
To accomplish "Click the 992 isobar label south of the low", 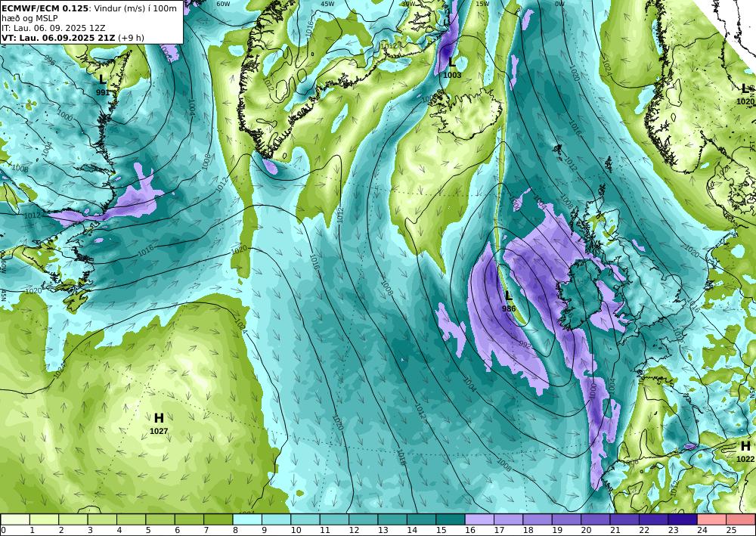I will tap(525, 345).
